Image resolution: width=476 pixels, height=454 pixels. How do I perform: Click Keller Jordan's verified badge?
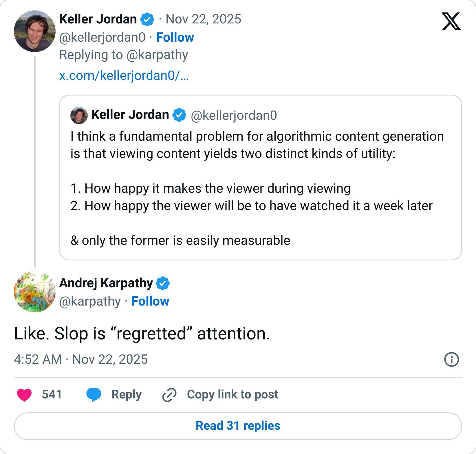147,20
